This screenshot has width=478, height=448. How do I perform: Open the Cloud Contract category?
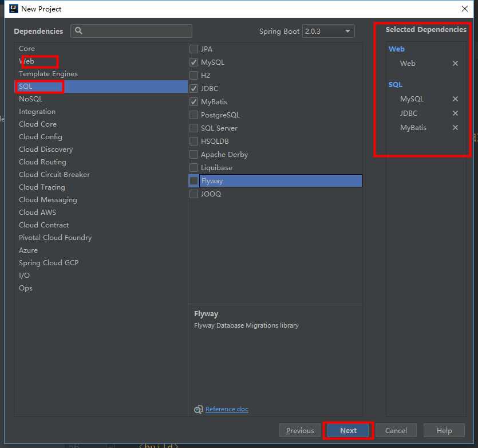point(101,225)
